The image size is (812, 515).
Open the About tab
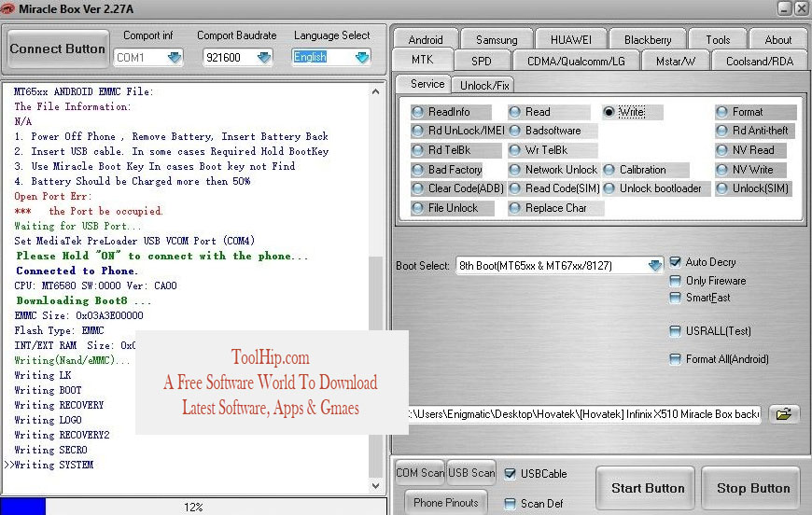coord(777,40)
